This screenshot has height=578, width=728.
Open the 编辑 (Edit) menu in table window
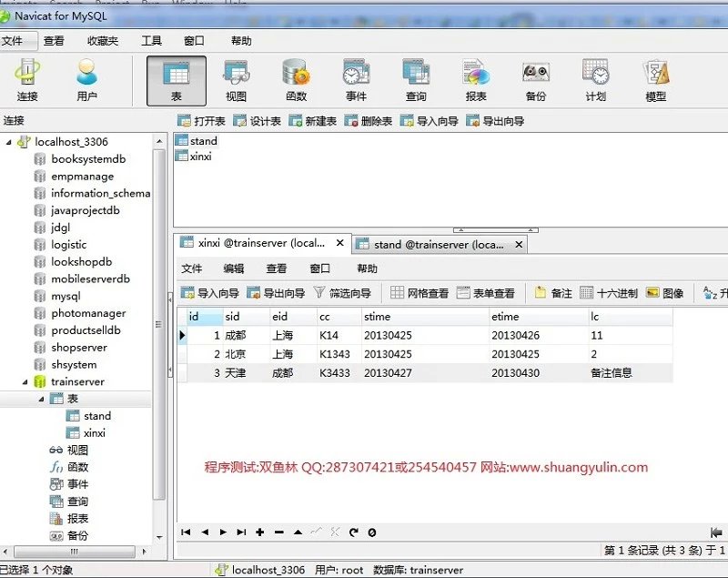coord(234,269)
